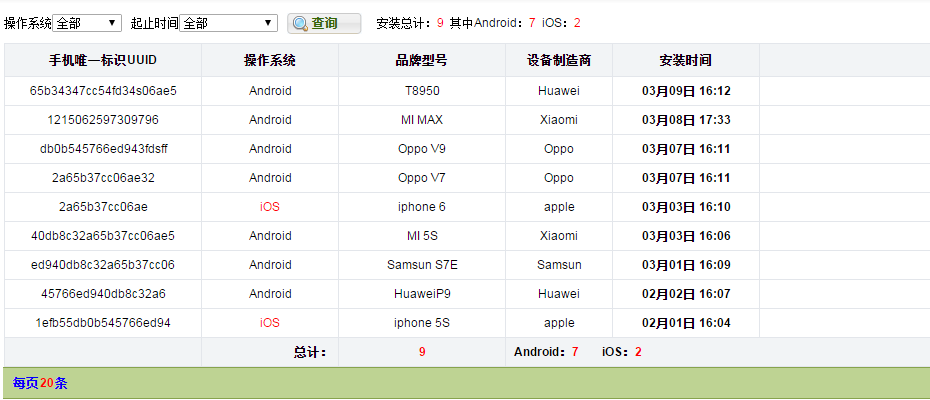Click the 每页20条 pagination link
Viewport: 930px width, 400px height.
40,383
